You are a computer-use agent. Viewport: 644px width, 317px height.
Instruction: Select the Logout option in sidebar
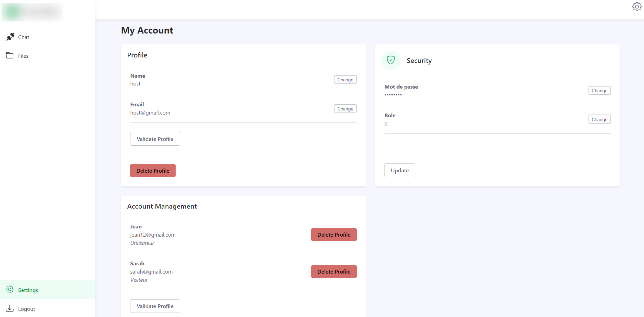pyautogui.click(x=27, y=309)
